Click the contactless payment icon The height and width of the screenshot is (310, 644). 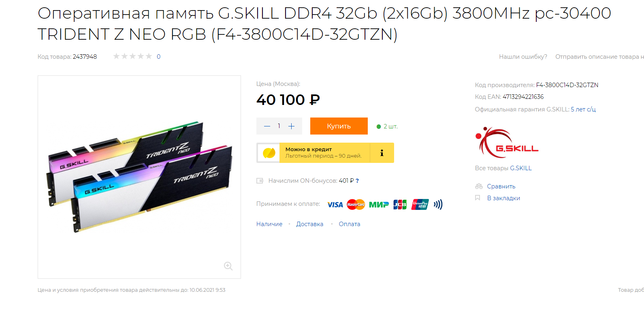438,205
